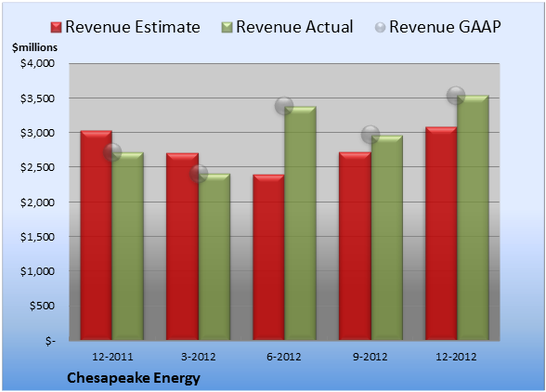Click the 6-2012 quarter label
Viewport: 546px width, 392px height.
284,357
